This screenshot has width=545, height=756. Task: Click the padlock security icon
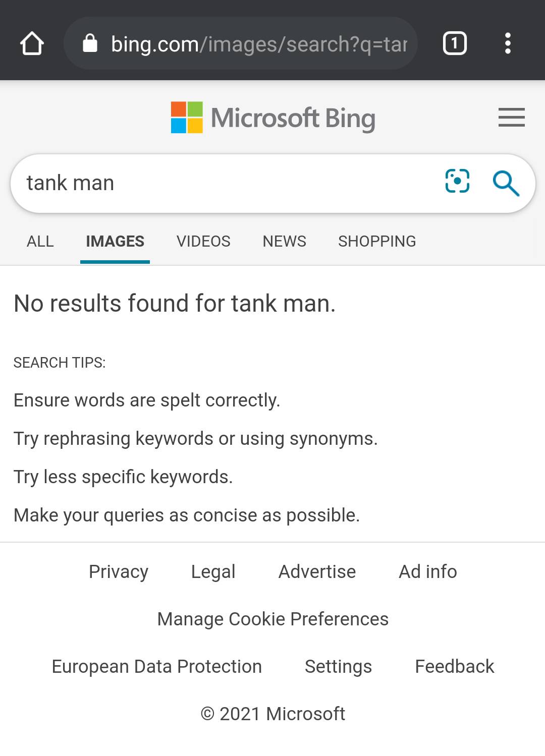90,43
